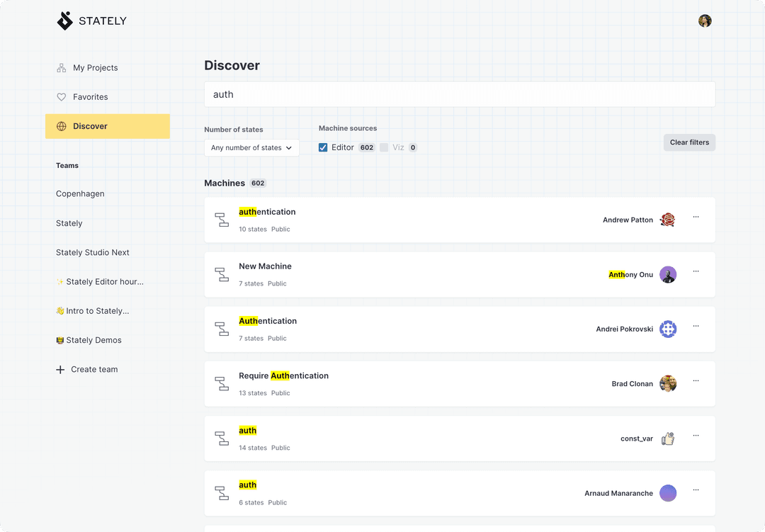
Task: Focus the Discover search field containing auth
Action: [460, 94]
